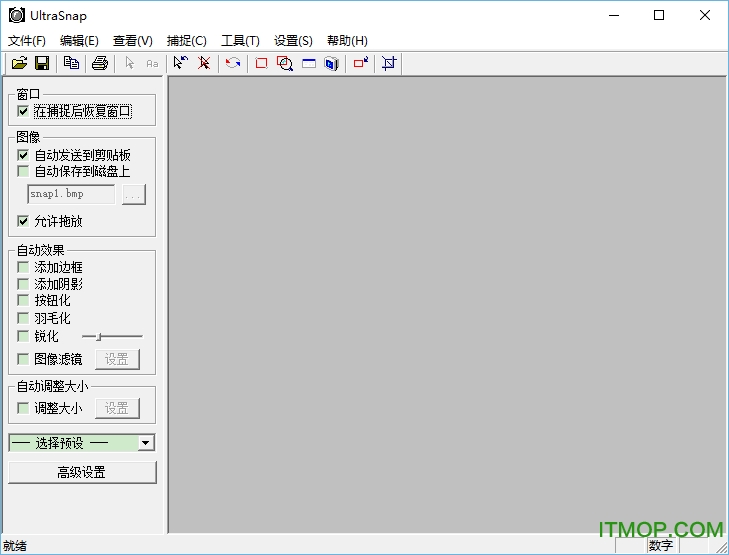Open the 编辑(E) menu

[x=79, y=41]
